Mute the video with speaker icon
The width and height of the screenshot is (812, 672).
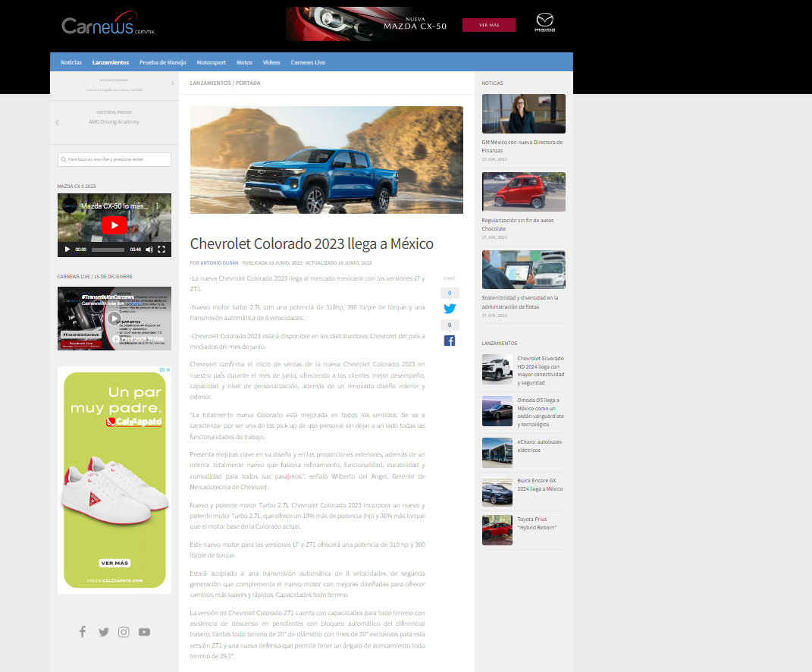pos(149,250)
